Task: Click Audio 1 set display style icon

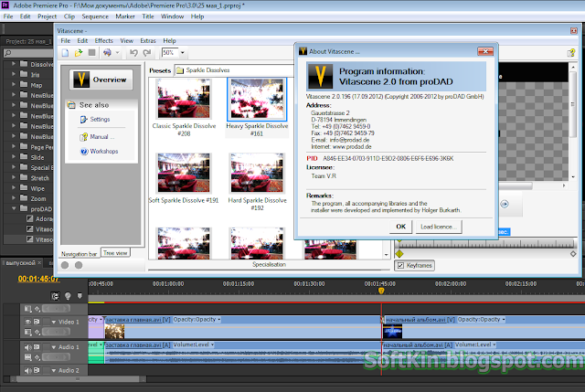Action: click(28, 357)
